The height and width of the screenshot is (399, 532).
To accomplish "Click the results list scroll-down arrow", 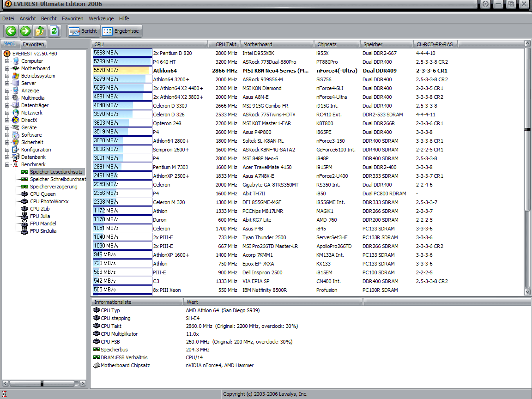I will (527, 291).
